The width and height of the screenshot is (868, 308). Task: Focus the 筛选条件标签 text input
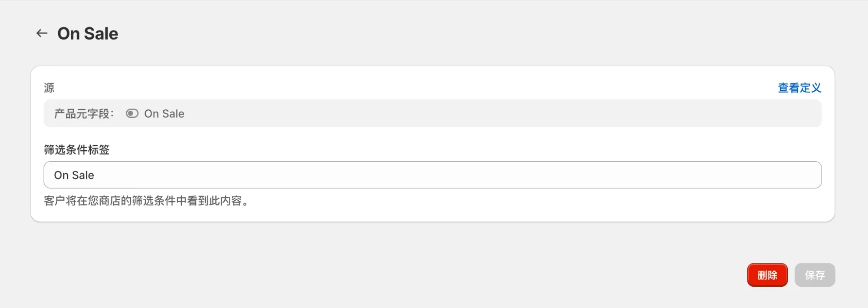pyautogui.click(x=432, y=175)
